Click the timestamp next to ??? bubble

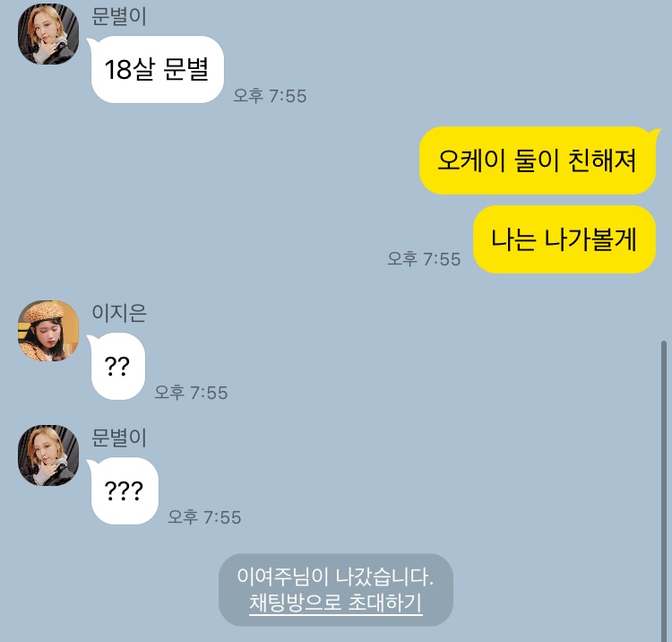click(x=204, y=516)
